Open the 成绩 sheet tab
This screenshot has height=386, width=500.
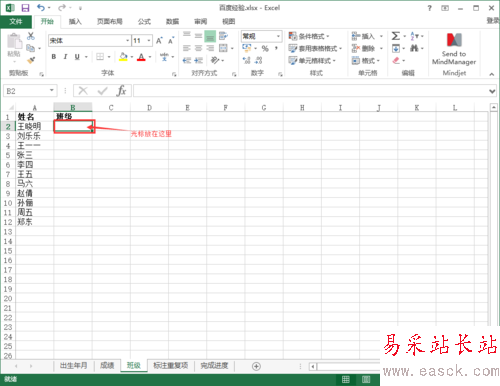[107, 366]
